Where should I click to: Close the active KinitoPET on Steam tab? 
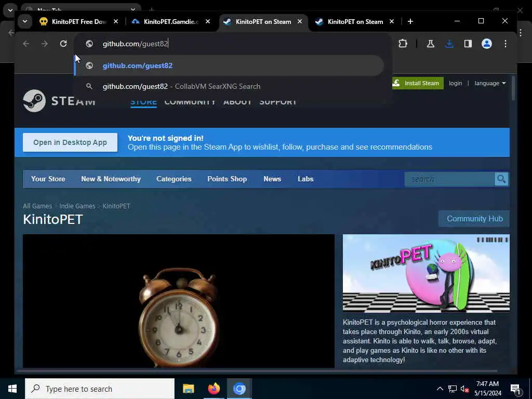pos(300,21)
